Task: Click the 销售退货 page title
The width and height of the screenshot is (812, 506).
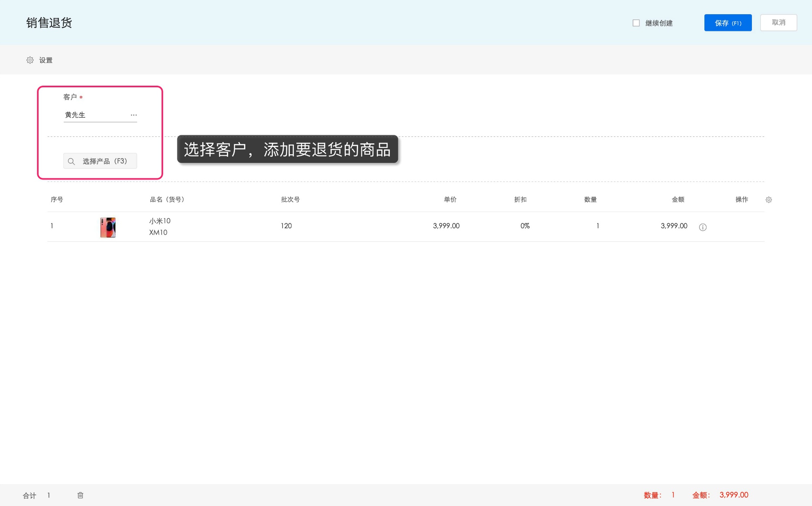Action: click(x=49, y=23)
